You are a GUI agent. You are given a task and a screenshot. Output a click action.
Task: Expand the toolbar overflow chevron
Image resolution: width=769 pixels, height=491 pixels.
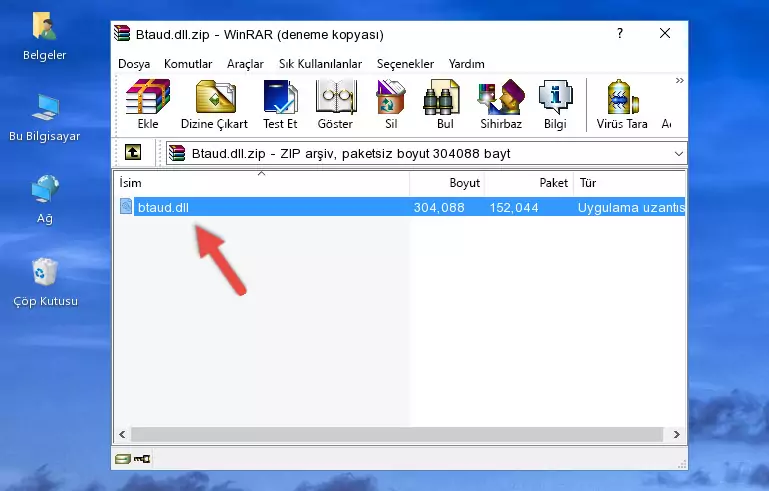coord(679,80)
